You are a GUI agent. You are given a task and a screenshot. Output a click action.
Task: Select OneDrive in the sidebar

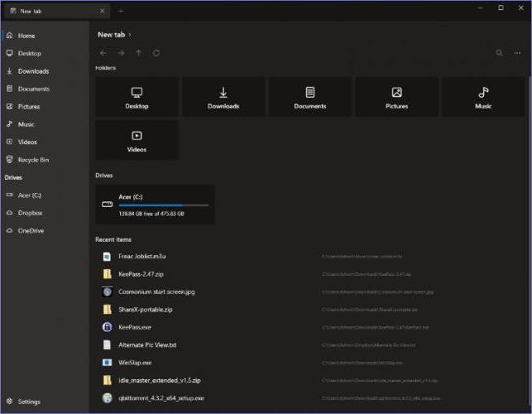tap(31, 231)
